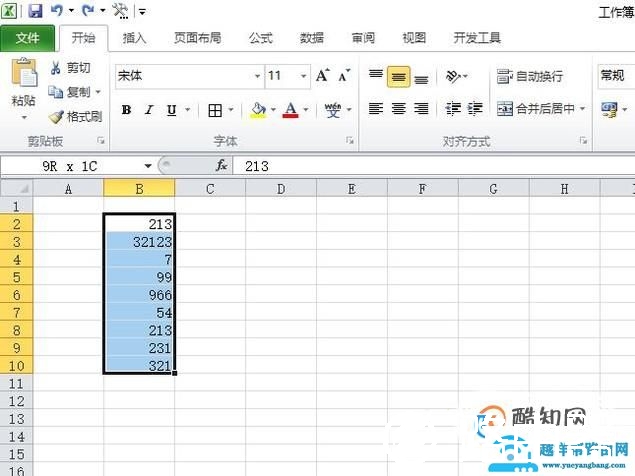Decrease indent icon
Screen dimensions: 635x476
pos(453,109)
